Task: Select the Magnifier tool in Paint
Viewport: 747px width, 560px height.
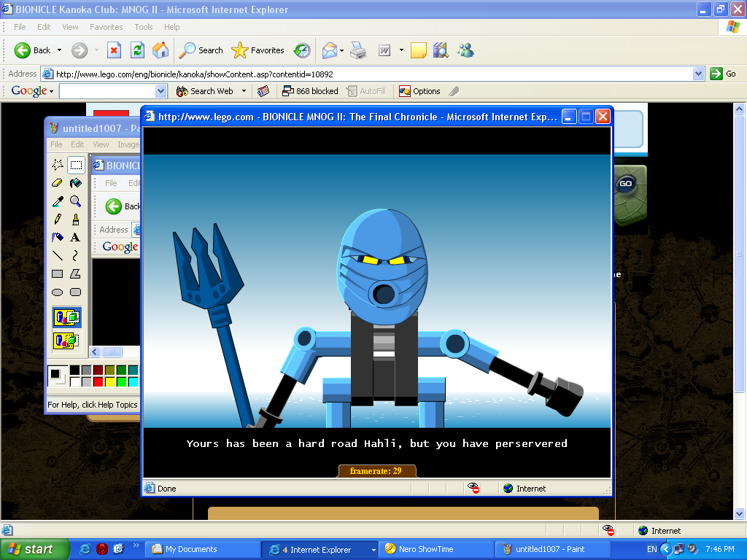Action: [x=76, y=201]
